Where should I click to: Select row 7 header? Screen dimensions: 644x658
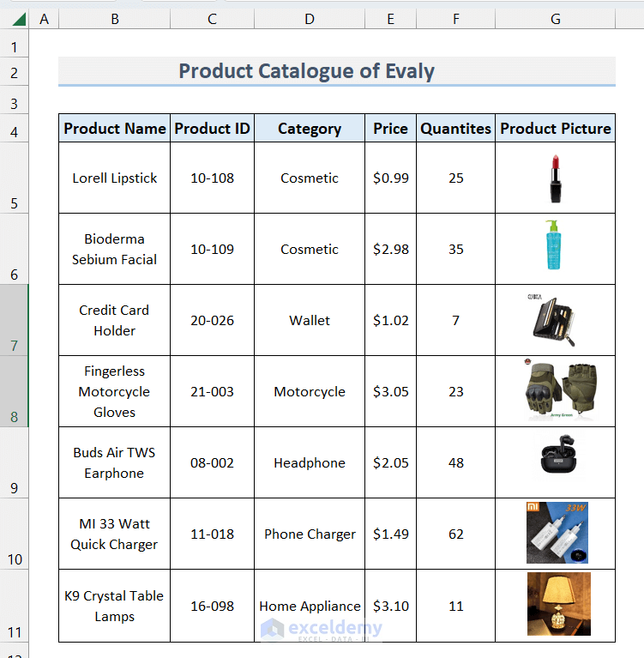coord(15,320)
